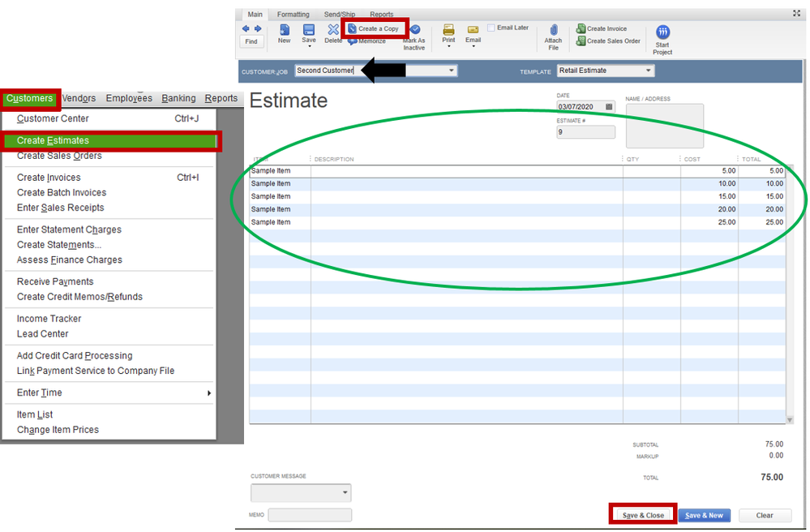The width and height of the screenshot is (810, 532).
Task: Select Create Credit Memos/Refunds entry
Action: (109, 297)
